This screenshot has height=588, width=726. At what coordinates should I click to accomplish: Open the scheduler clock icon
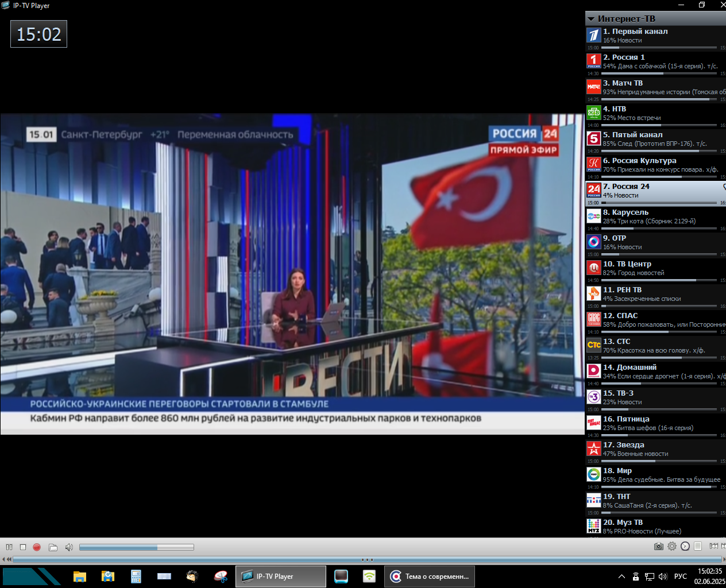(685, 546)
